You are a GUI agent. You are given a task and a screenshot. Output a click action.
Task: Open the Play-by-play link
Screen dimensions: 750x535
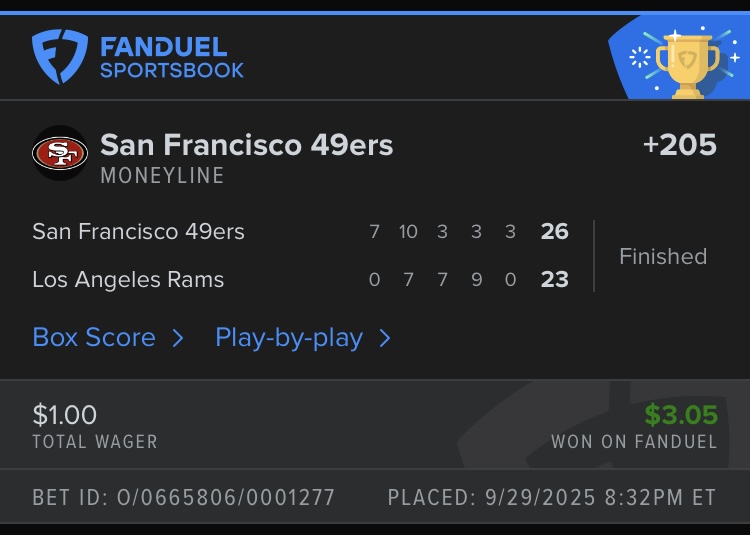[x=288, y=337]
